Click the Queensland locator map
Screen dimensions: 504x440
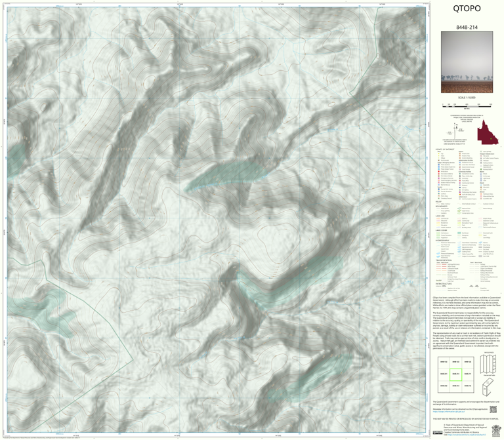click(488, 132)
